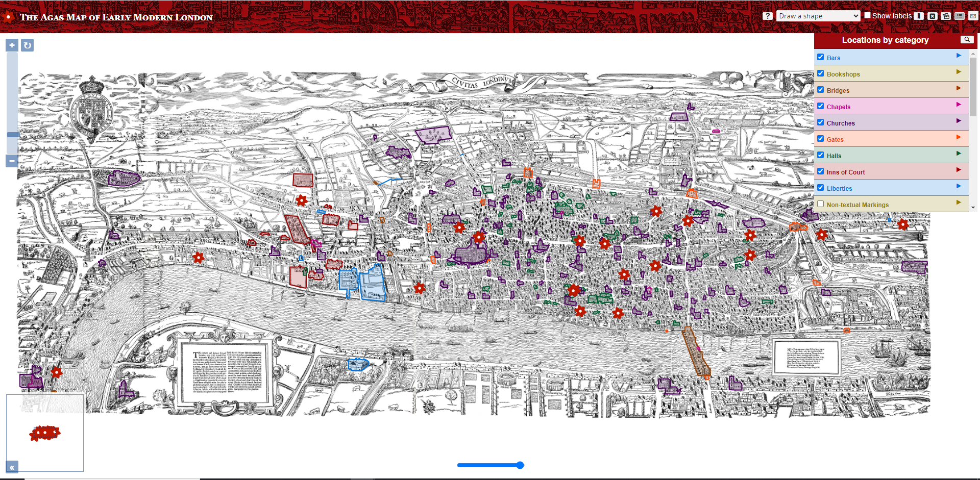Click the overview minimap thumbnail
The image size is (980, 480).
[x=45, y=433]
